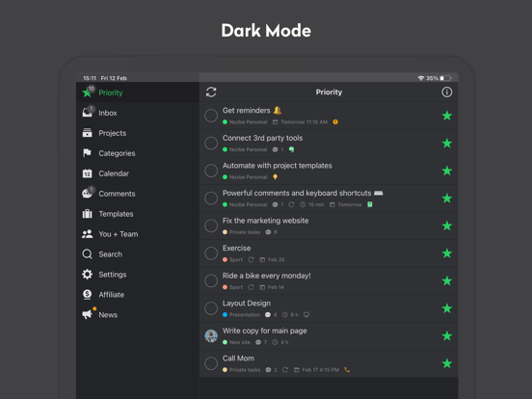
Task: Toggle star on 'Connect 3rd party tools'
Action: click(447, 144)
